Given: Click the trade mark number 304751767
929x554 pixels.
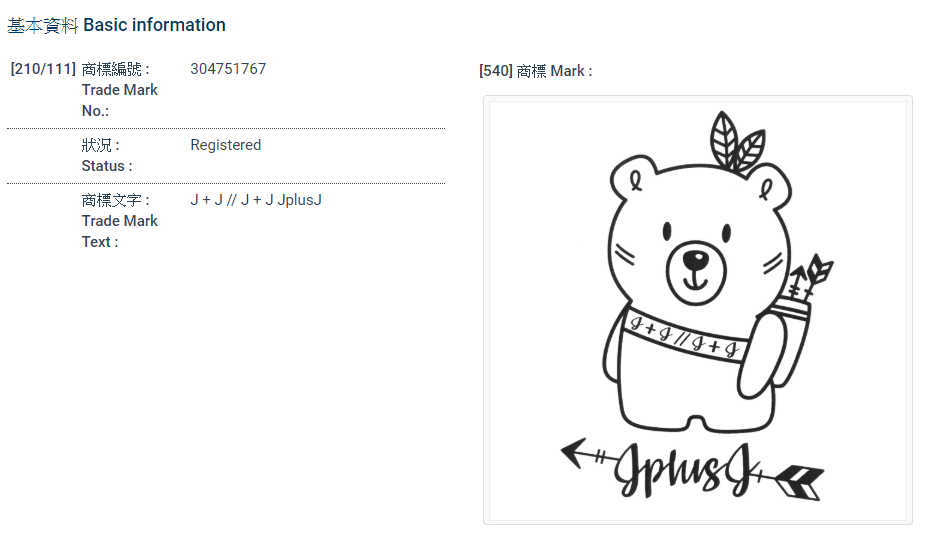Looking at the screenshot, I should (228, 69).
